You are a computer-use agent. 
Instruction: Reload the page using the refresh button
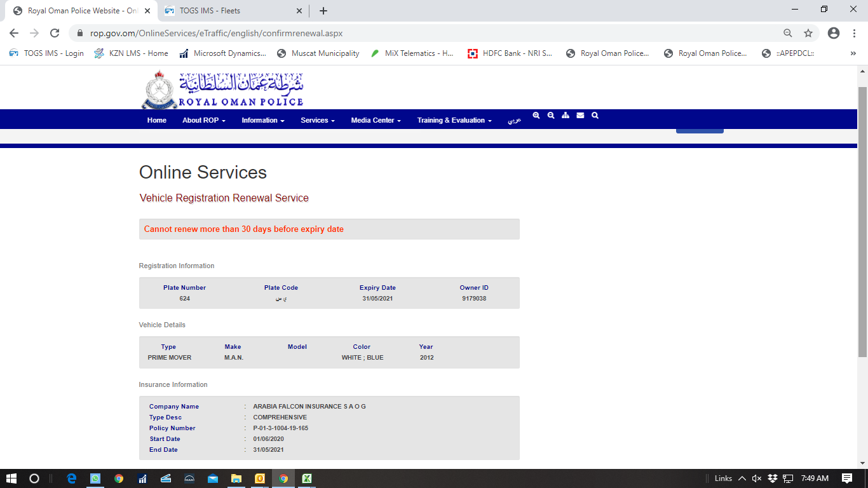[x=55, y=33]
